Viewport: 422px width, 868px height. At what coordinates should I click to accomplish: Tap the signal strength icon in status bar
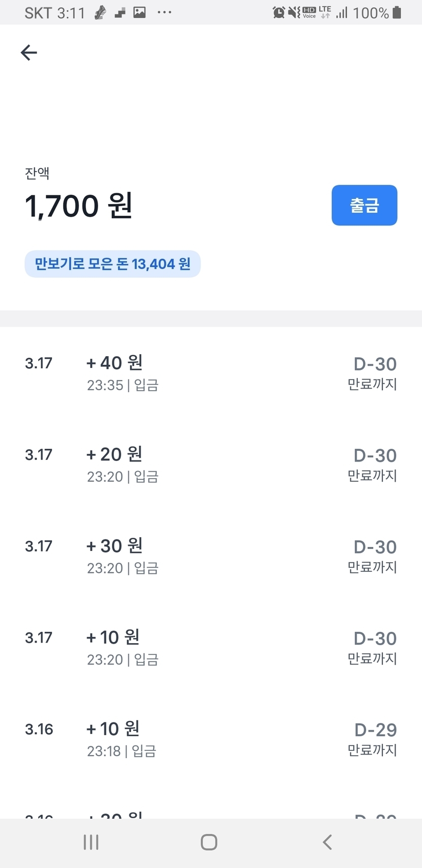pos(342,12)
